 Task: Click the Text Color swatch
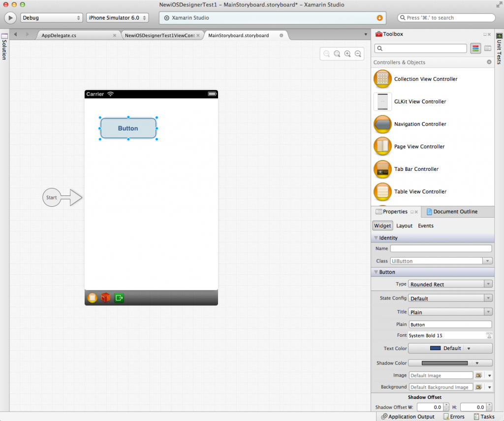point(435,348)
